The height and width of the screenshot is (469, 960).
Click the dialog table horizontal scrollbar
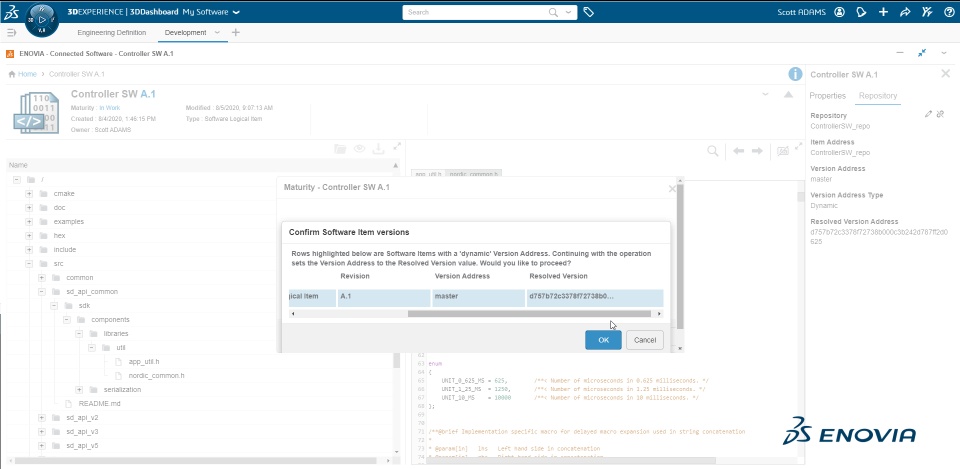point(529,313)
